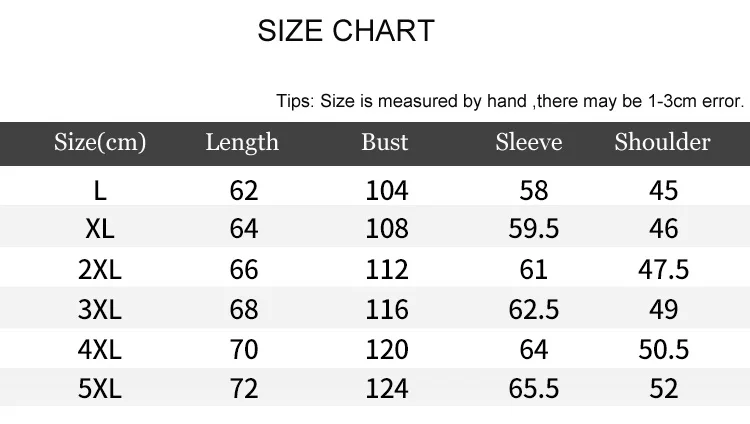Select the XL size row label
The image size is (750, 424).
100,228
